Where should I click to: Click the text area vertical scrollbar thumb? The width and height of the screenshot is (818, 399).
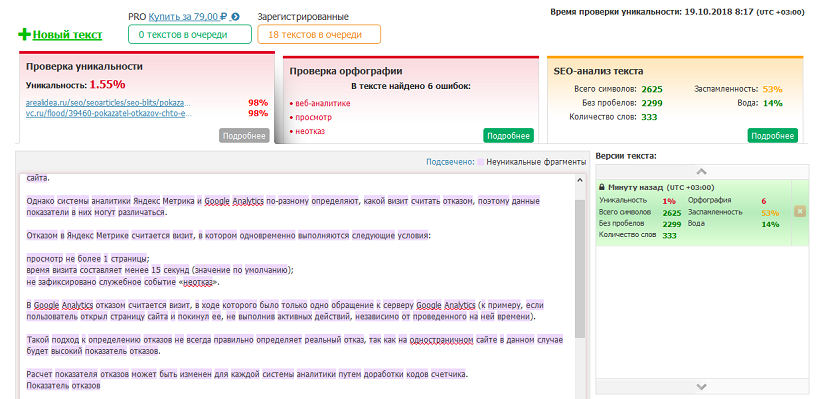click(580, 269)
